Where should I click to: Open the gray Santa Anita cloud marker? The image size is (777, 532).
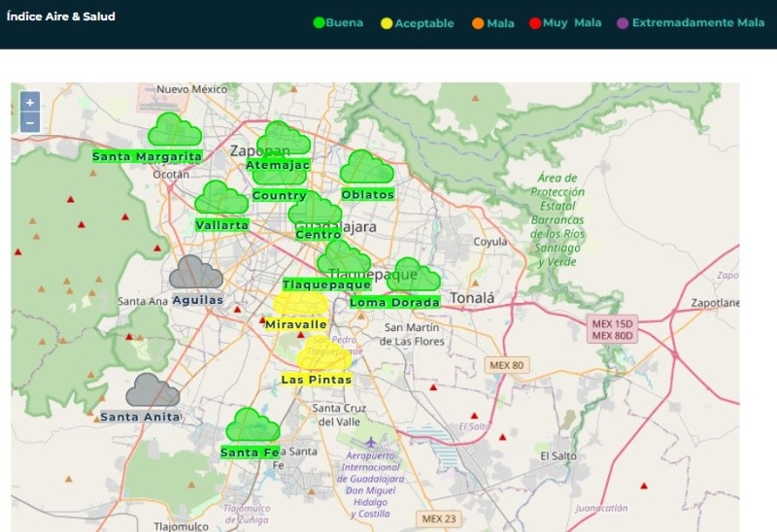pos(152,390)
